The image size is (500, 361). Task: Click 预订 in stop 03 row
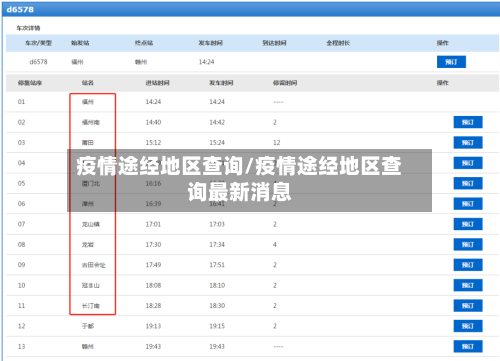click(468, 143)
